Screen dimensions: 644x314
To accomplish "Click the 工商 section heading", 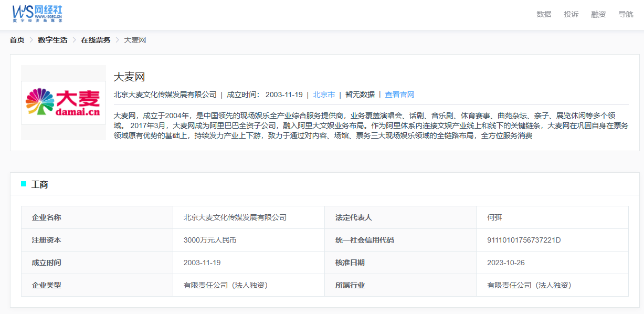I will click(40, 184).
